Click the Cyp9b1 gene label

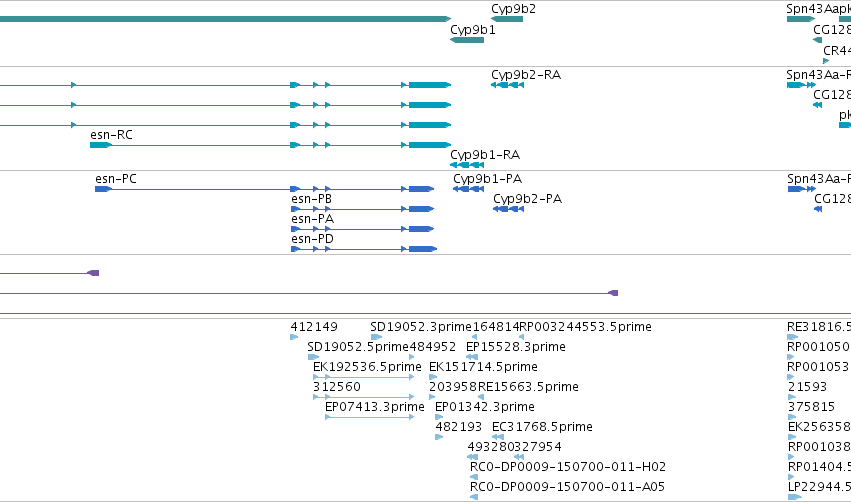(473, 30)
